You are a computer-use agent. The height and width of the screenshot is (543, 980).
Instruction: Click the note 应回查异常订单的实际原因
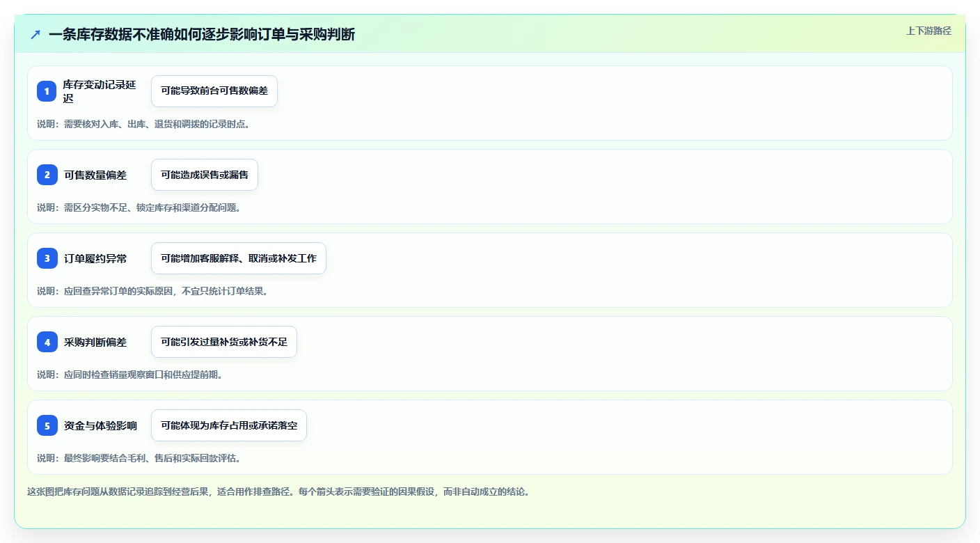click(152, 291)
